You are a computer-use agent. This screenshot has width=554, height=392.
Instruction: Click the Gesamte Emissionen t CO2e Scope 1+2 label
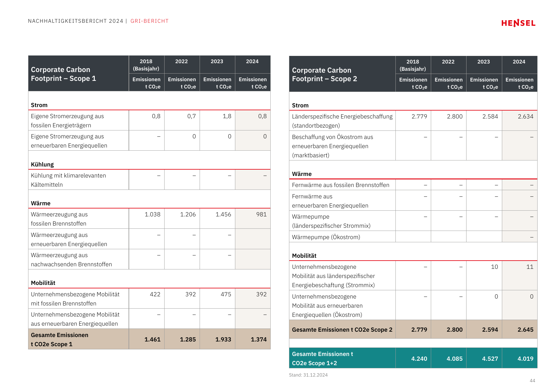(322, 359)
